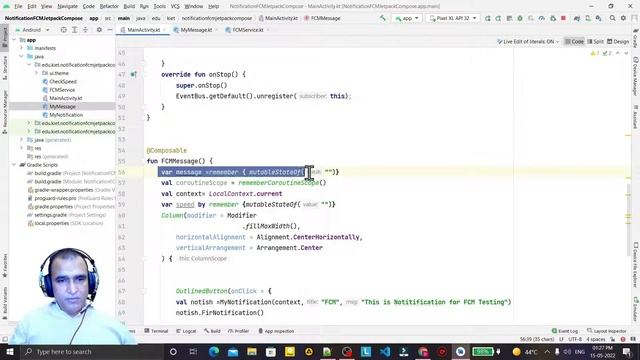Switch to MainActivity.kt editor tab
This screenshot has width=640, height=360.
coord(143,30)
